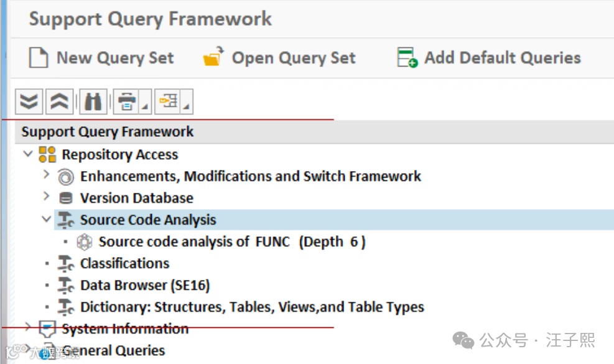Click the printer icon in the toolbar

pos(127,101)
